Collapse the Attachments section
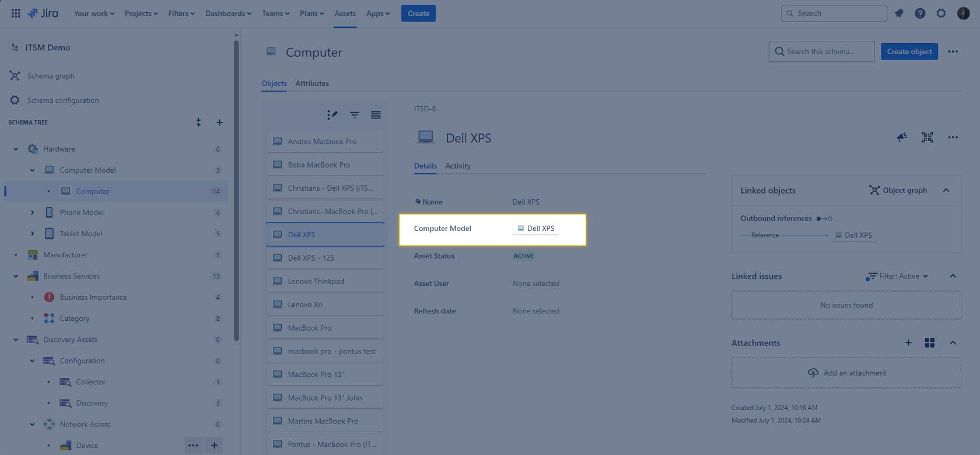 coord(953,343)
